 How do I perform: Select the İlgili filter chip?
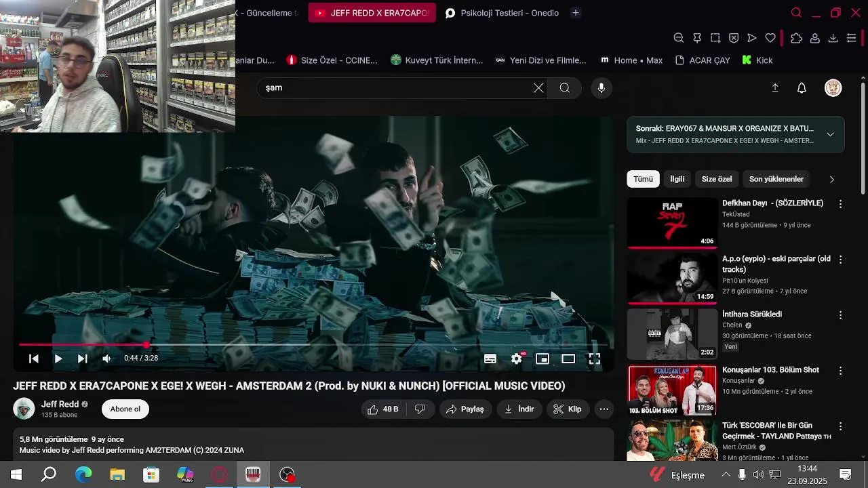click(677, 179)
